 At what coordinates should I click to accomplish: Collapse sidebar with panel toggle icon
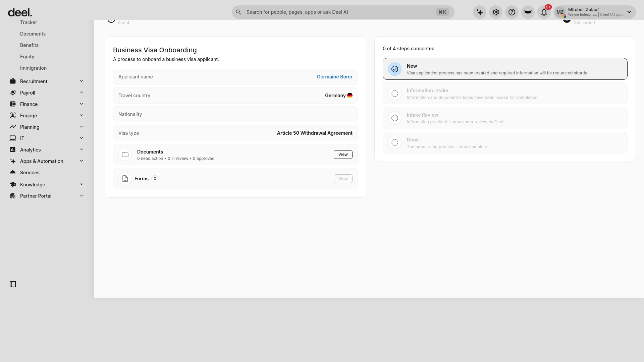click(x=13, y=284)
